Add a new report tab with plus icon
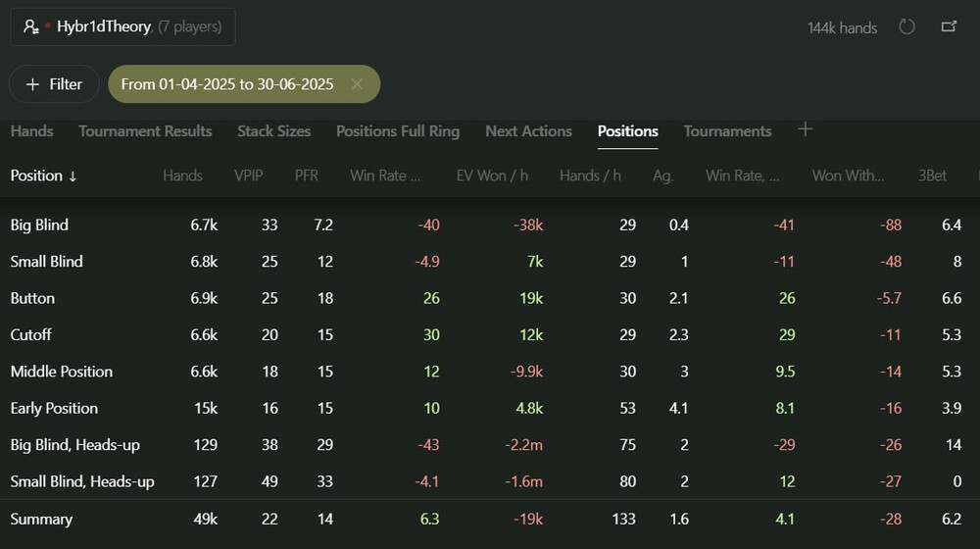Image resolution: width=980 pixels, height=549 pixels. [805, 129]
